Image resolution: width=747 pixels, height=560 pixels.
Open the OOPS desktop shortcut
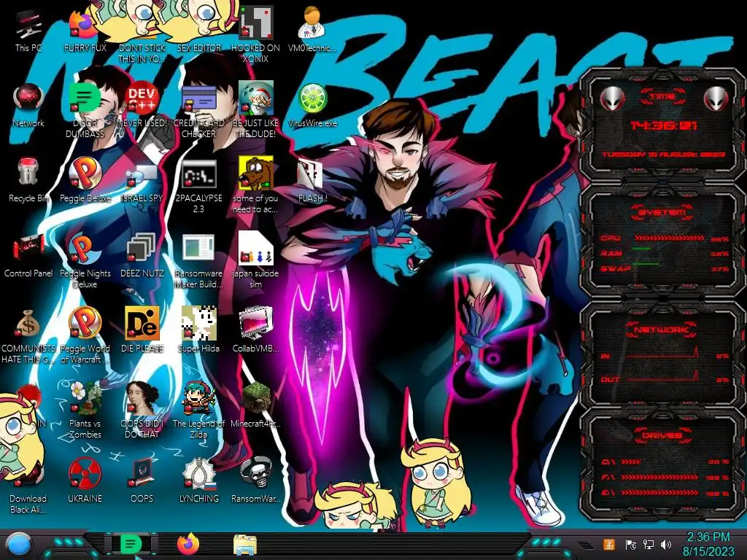click(x=142, y=473)
